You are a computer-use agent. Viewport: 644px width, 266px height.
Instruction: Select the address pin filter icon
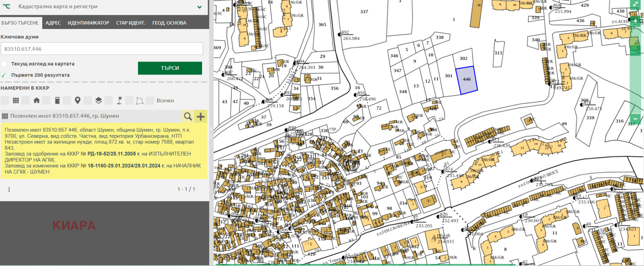tap(78, 100)
